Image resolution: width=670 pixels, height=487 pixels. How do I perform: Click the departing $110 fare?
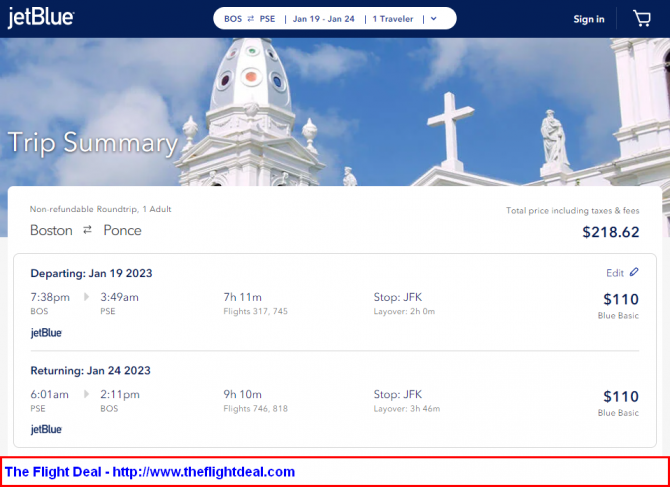pyautogui.click(x=621, y=299)
